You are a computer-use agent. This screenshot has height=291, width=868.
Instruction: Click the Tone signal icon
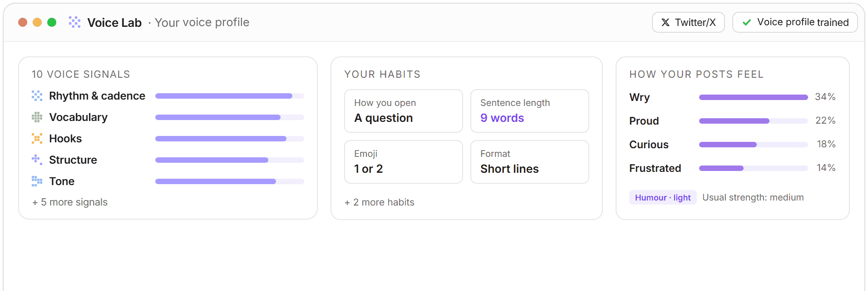(37, 181)
